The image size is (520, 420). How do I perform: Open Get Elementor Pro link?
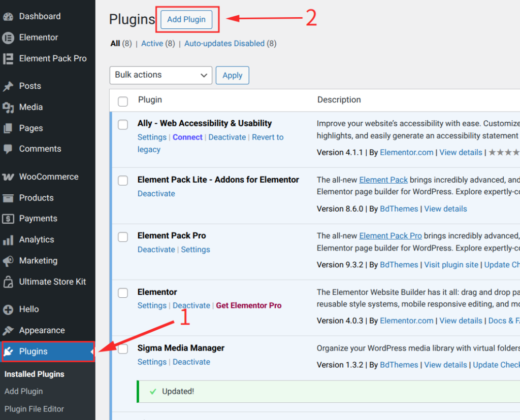point(248,305)
